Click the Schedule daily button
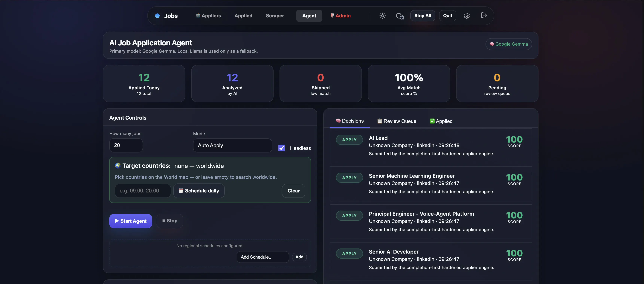Image resolution: width=644 pixels, height=284 pixels. pyautogui.click(x=199, y=191)
